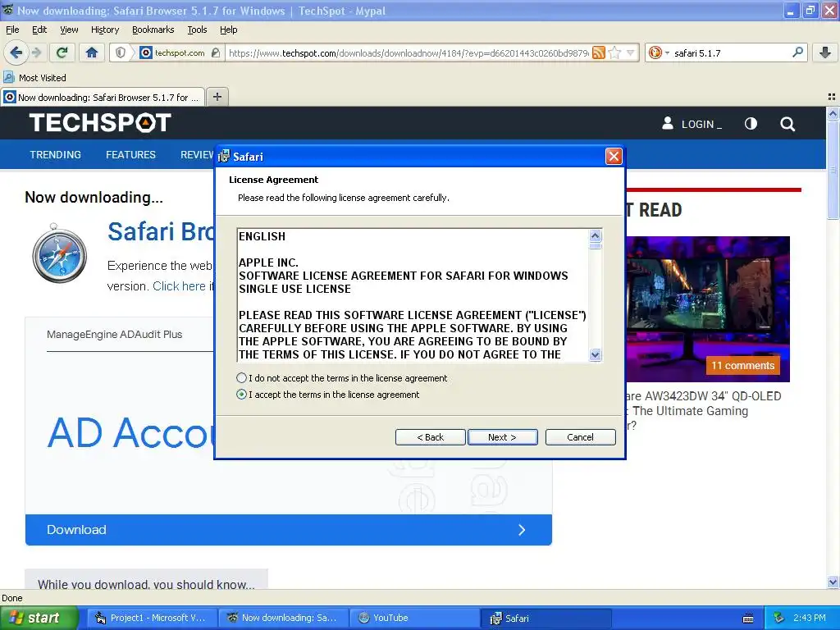840x630 pixels.
Task: Click the 'ManageEngine ADAudit Plus' ad text
Action: pos(114,335)
